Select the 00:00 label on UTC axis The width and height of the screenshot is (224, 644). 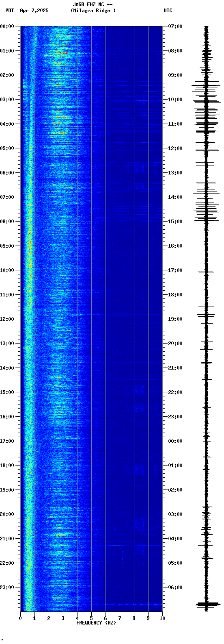pos(175,441)
